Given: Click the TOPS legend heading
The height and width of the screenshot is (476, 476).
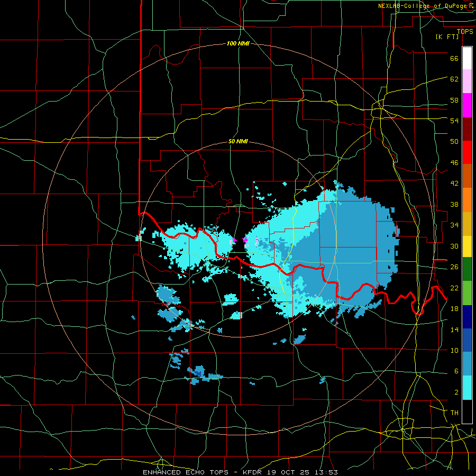Looking at the screenshot, I should click(x=465, y=31).
